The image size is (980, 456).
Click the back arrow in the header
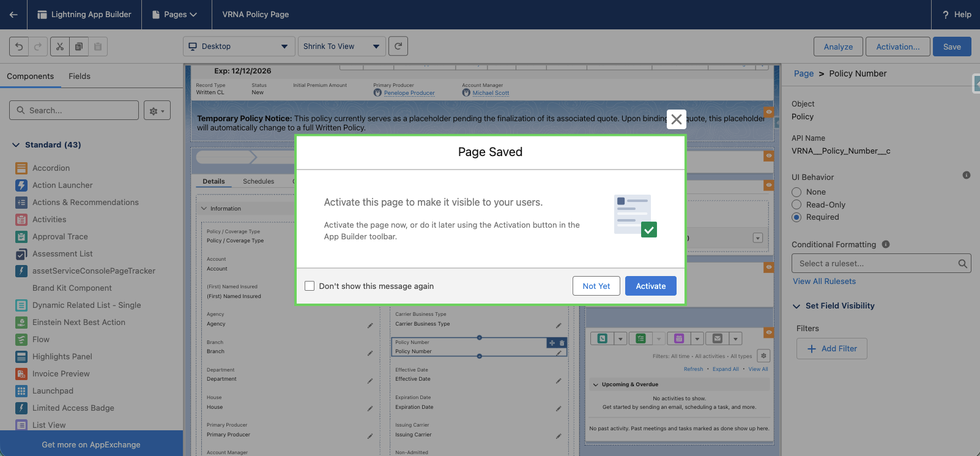point(13,15)
